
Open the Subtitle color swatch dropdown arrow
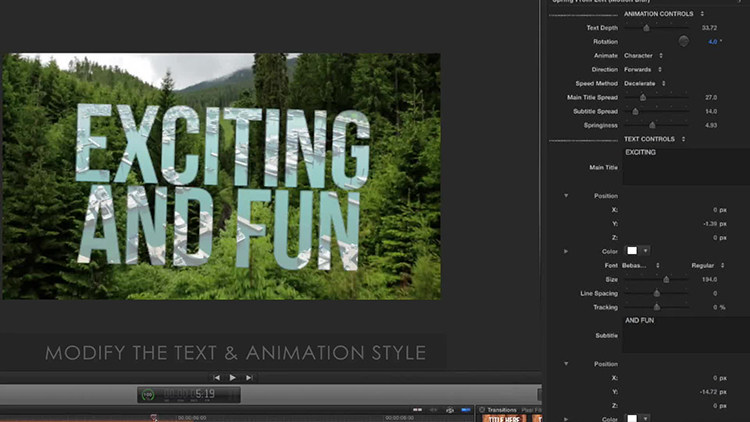pyautogui.click(x=645, y=419)
